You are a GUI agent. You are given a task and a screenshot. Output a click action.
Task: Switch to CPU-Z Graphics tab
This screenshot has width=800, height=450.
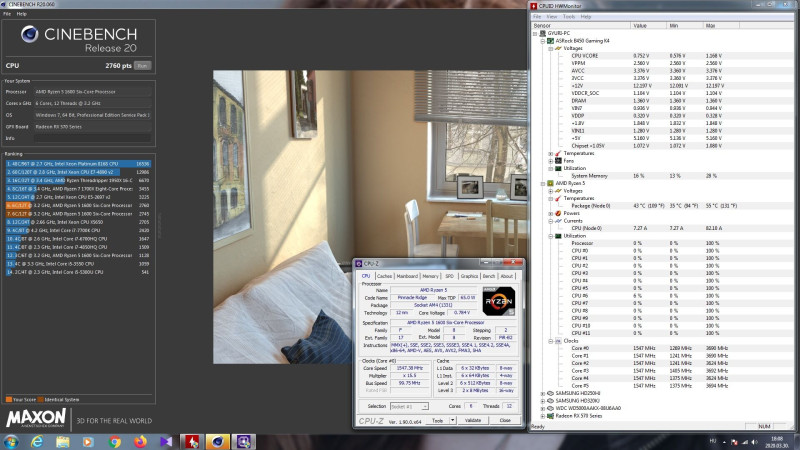pos(469,276)
